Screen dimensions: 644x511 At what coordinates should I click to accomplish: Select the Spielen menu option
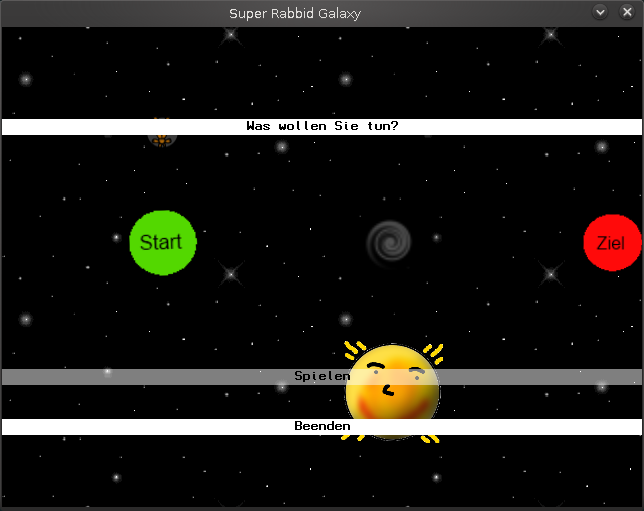(x=322, y=376)
